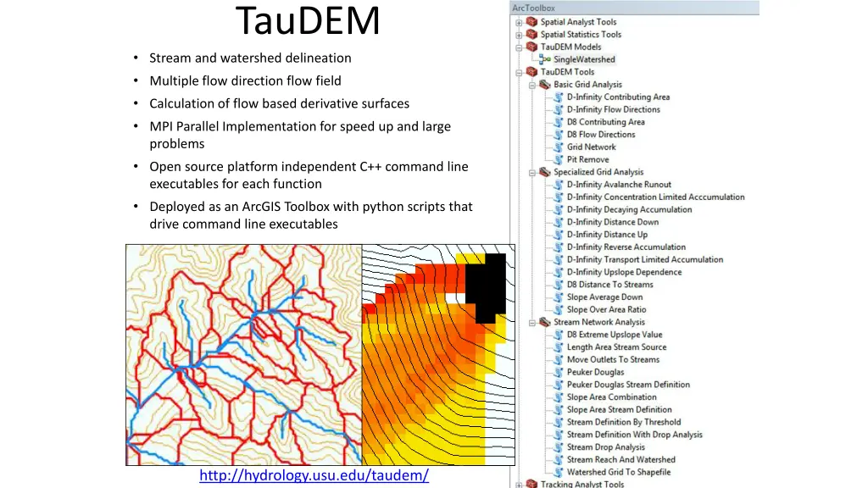This screenshot has height=488, width=868.
Task: Select Slope Area Combination tool
Action: tap(611, 397)
